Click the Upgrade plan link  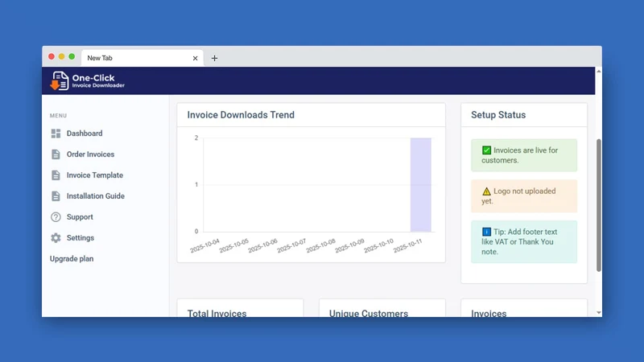click(72, 259)
